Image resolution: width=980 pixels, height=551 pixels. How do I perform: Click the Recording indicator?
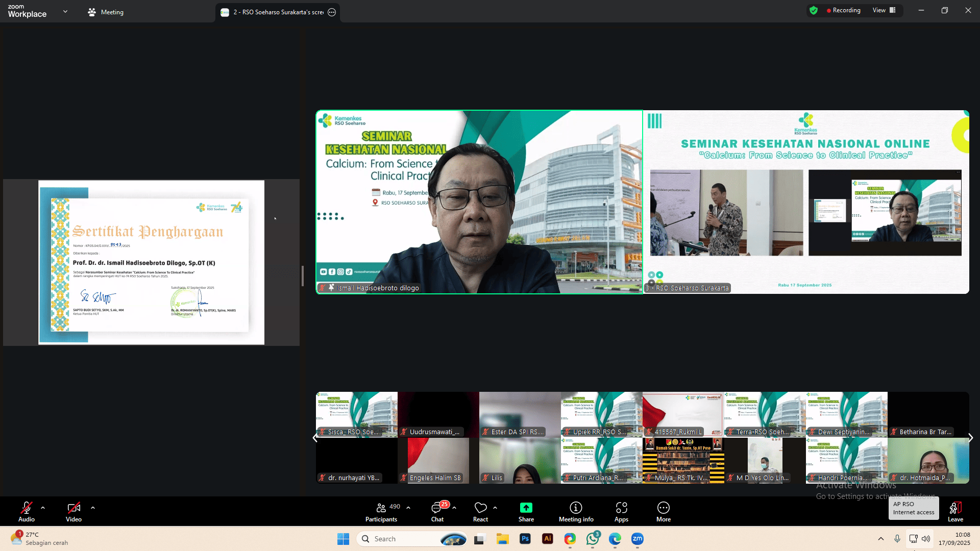click(843, 10)
